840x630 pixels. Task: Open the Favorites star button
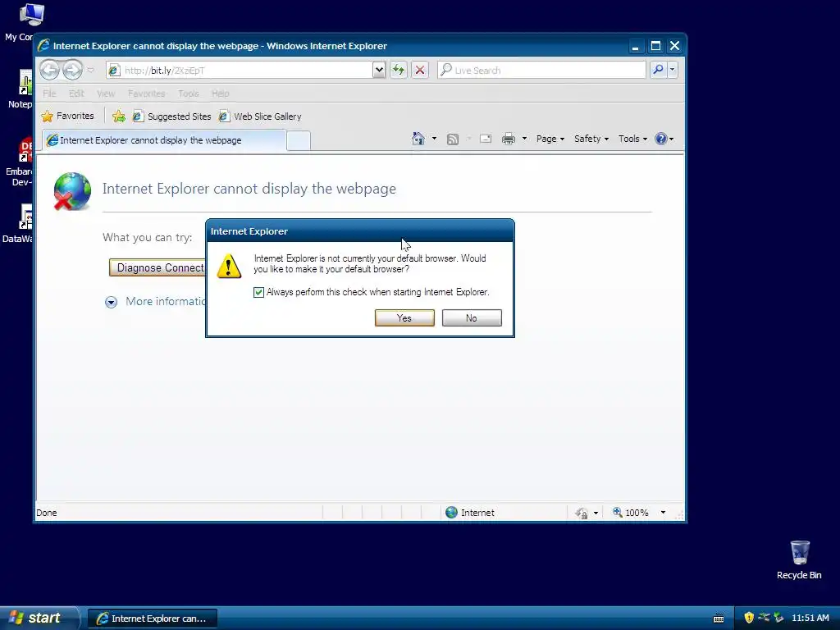tap(68, 116)
